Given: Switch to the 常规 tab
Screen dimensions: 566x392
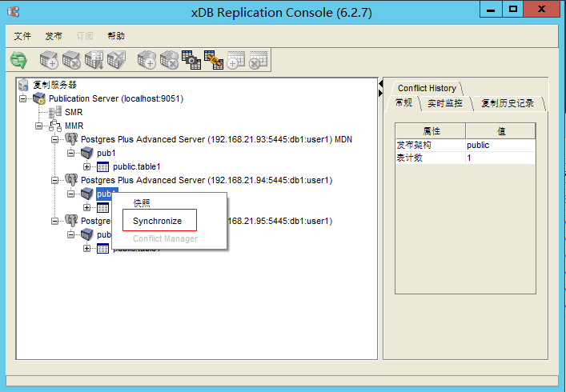Looking at the screenshot, I should tap(403, 103).
